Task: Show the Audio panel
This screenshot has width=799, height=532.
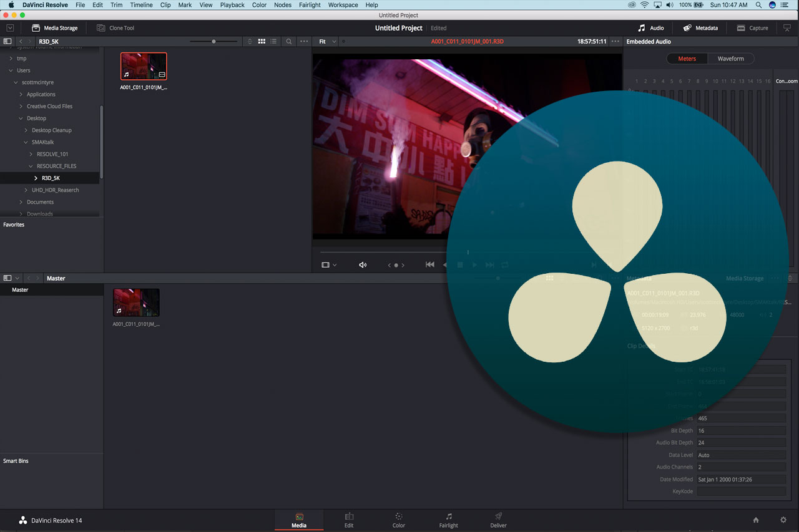Action: [x=650, y=28]
